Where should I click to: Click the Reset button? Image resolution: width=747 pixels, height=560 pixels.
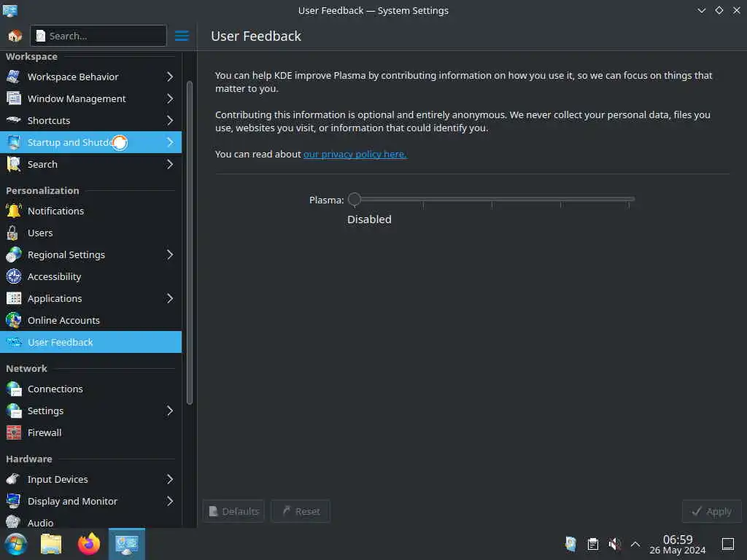[x=301, y=511]
